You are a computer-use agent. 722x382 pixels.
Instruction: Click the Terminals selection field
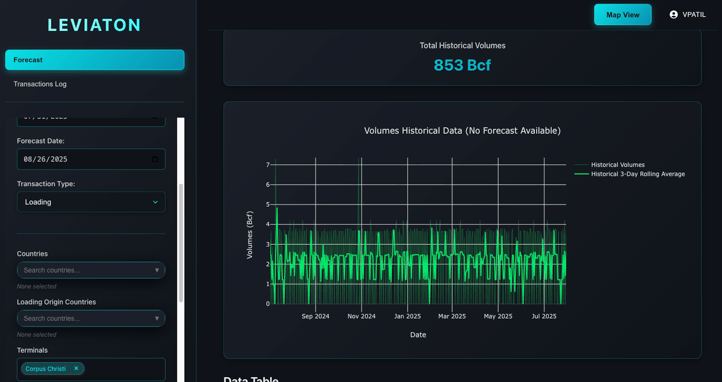coord(91,370)
